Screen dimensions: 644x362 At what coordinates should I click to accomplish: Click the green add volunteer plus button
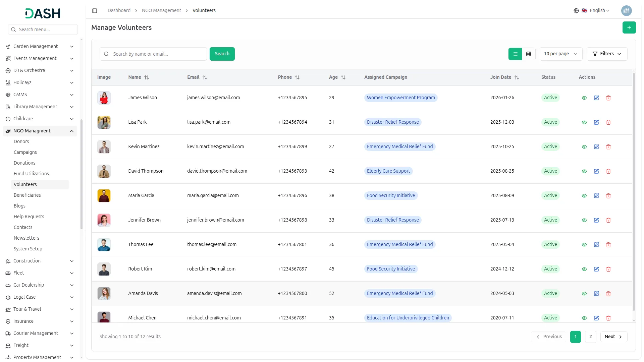click(629, 27)
